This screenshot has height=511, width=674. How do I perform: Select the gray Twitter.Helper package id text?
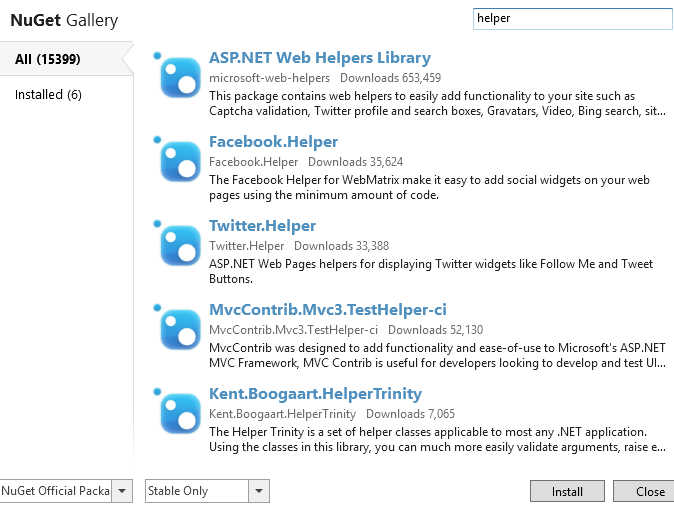coord(246,246)
